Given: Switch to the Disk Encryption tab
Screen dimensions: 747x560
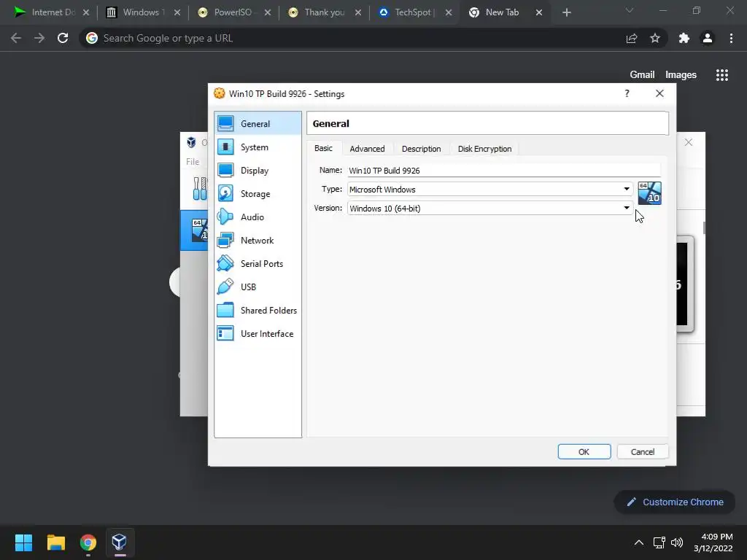Looking at the screenshot, I should [484, 149].
